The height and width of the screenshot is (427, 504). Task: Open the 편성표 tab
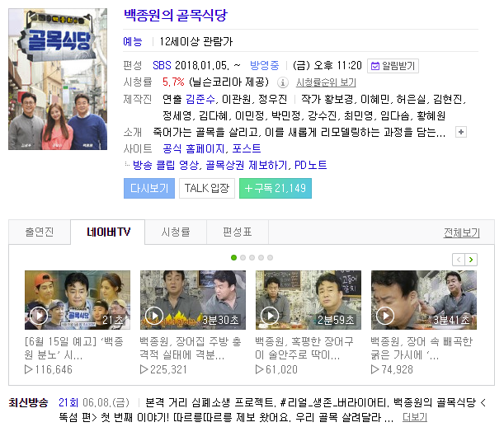[238, 232]
